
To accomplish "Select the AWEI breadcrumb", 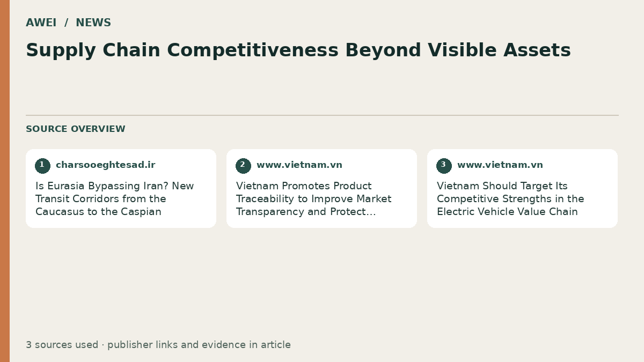I will click(41, 23).
